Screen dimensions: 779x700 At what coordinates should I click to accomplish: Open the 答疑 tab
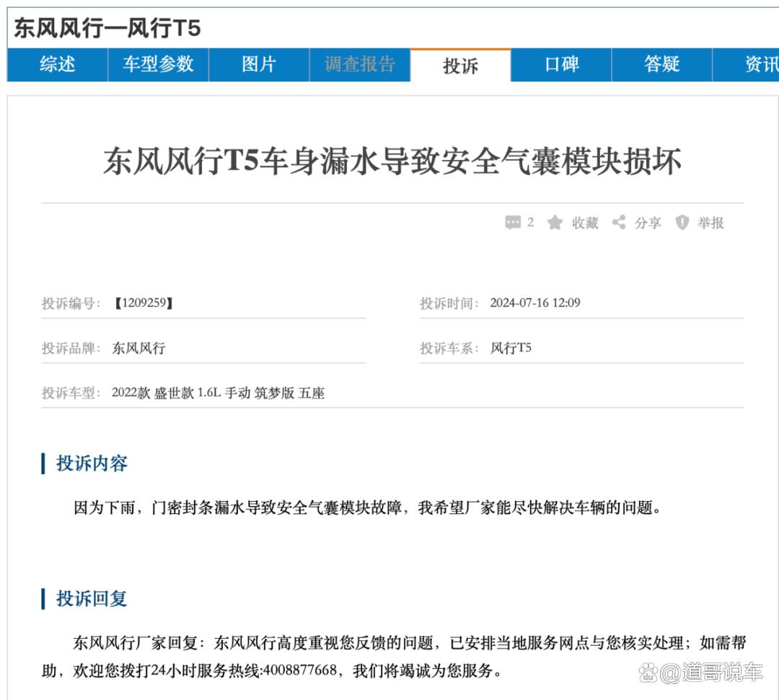pos(661,65)
